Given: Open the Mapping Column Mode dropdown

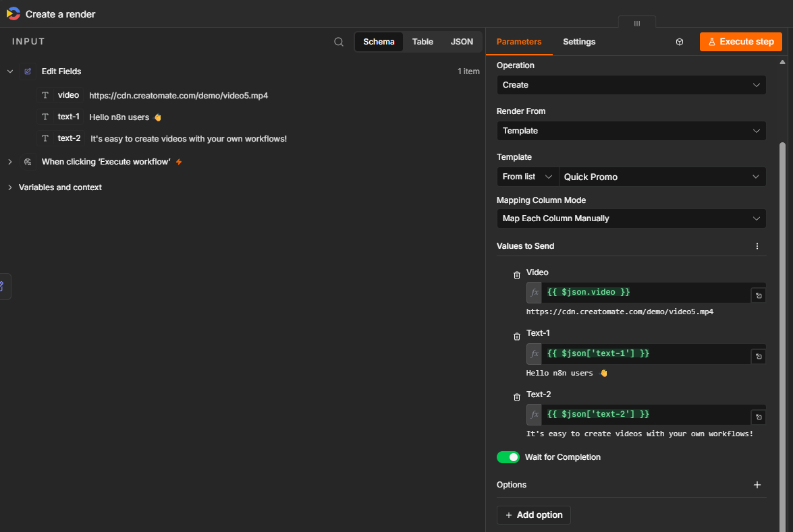Looking at the screenshot, I should tap(630, 218).
